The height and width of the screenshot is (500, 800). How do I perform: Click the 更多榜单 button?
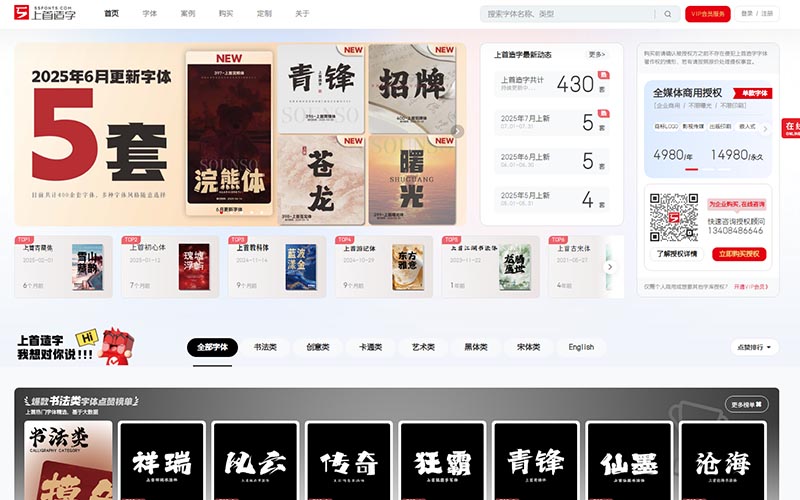click(x=746, y=405)
